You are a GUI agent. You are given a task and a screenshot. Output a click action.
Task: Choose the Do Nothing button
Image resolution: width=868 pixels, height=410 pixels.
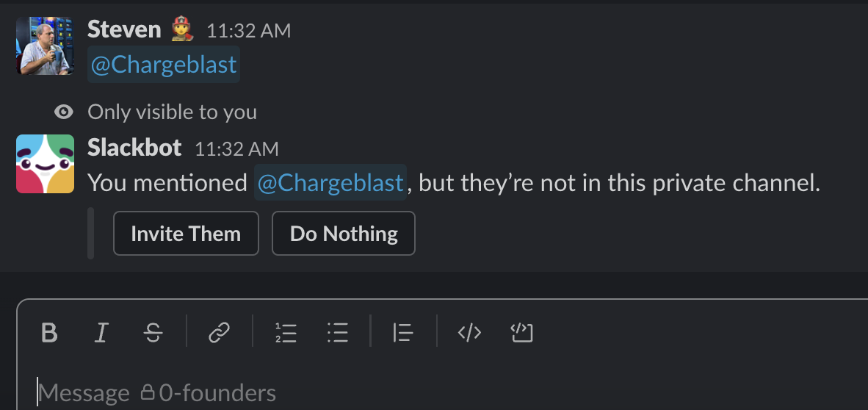pyautogui.click(x=343, y=233)
